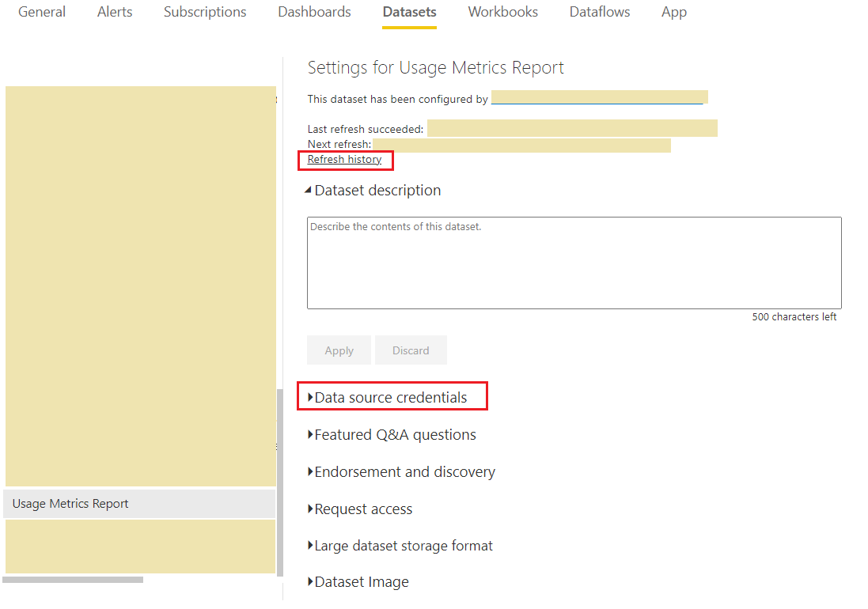Screen dimensions: 868x609
Task: Click the 'Last refresh succeeded:' label
Action: 366,129
